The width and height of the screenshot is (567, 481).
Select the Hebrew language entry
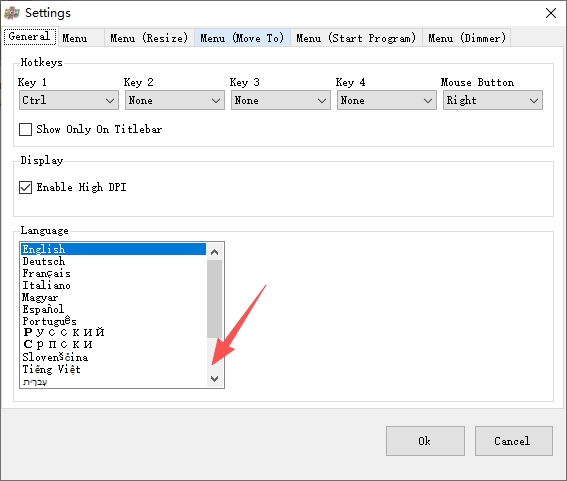tap(113, 382)
